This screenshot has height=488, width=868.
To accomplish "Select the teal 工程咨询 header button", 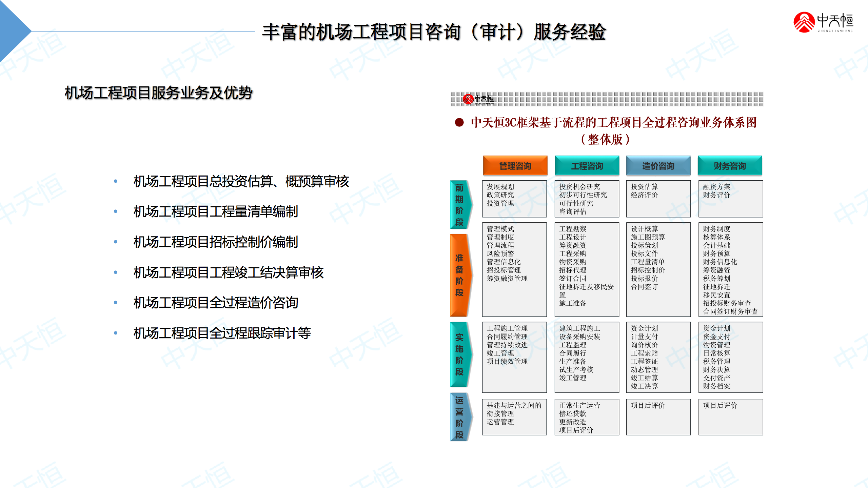I will coord(587,166).
